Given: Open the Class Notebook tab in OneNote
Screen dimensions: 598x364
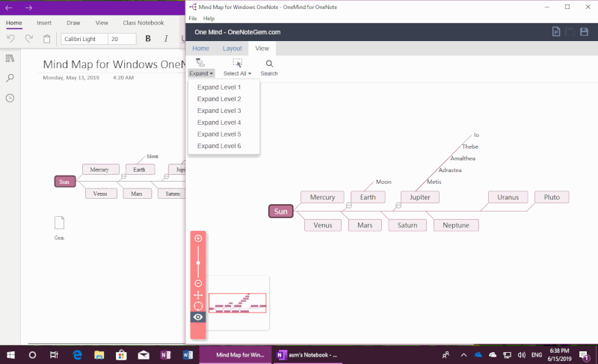Looking at the screenshot, I should click(x=144, y=23).
